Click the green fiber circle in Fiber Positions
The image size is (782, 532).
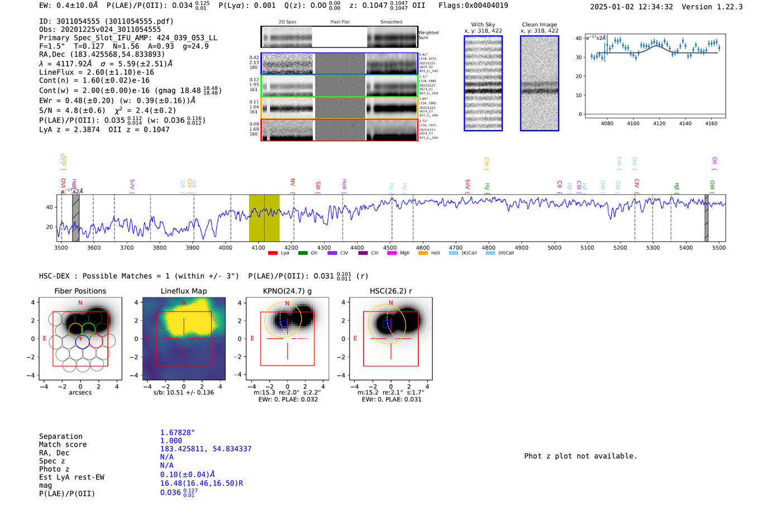(88, 329)
